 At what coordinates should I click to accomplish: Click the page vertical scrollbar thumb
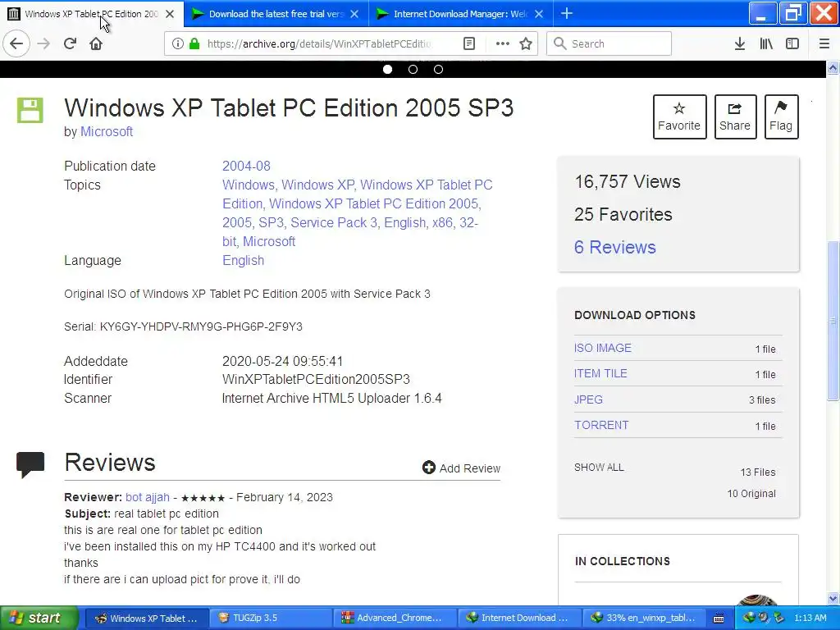point(833,321)
